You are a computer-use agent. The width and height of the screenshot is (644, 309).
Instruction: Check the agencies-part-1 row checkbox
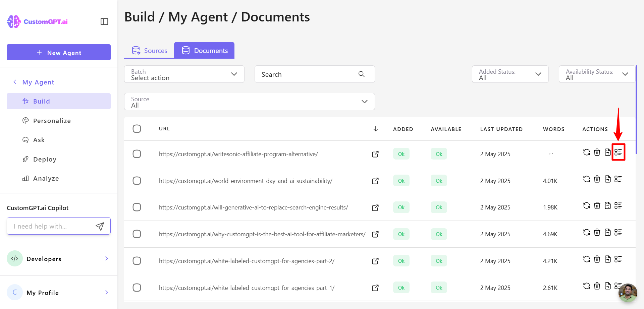137,288
